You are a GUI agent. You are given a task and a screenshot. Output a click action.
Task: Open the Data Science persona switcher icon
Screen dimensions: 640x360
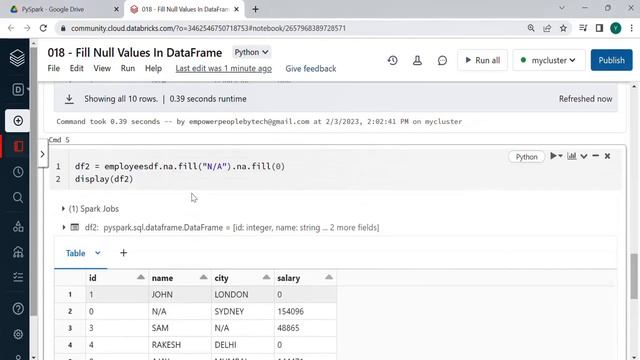[x=18, y=89]
